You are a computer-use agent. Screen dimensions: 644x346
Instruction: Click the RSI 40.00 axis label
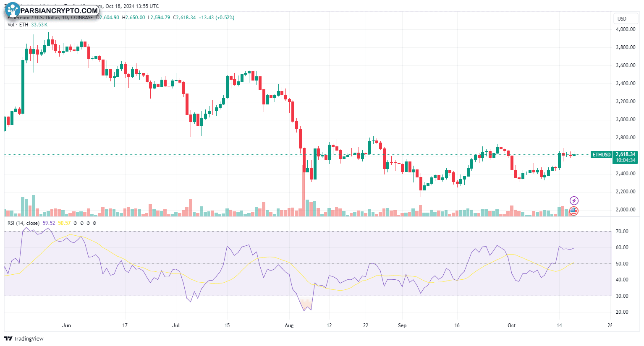click(622, 280)
